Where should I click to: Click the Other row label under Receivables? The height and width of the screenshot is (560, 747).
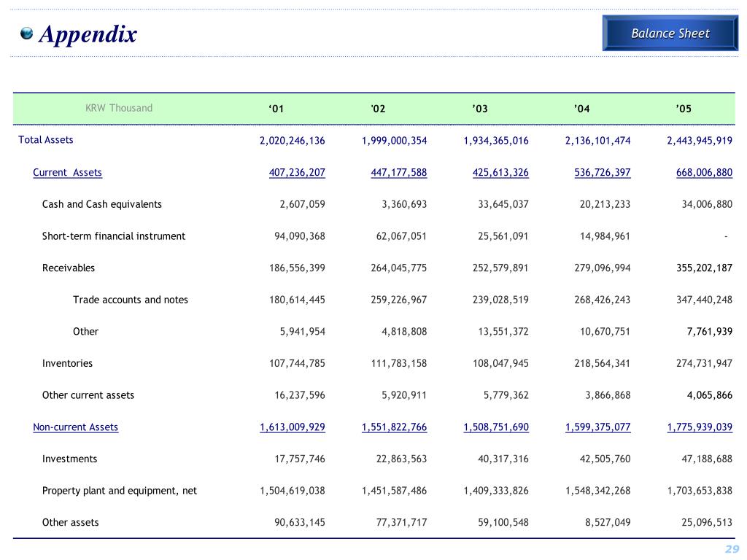pyautogui.click(x=86, y=332)
